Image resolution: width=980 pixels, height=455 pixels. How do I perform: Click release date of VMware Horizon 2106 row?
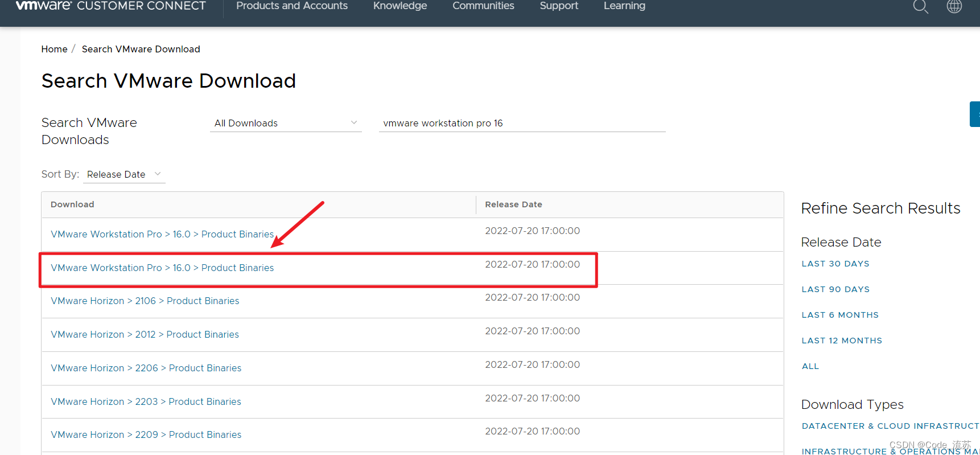[533, 297]
